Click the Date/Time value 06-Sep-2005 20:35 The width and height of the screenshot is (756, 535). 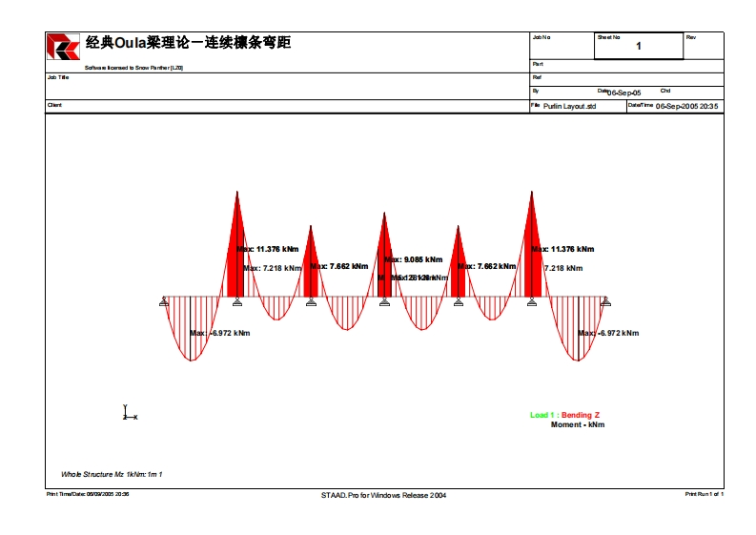pyautogui.click(x=686, y=107)
